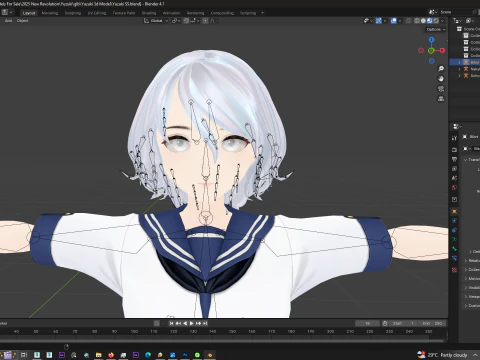The image size is (480, 360).
Task: Open the Texture Paint workspace tab
Action: point(124,13)
